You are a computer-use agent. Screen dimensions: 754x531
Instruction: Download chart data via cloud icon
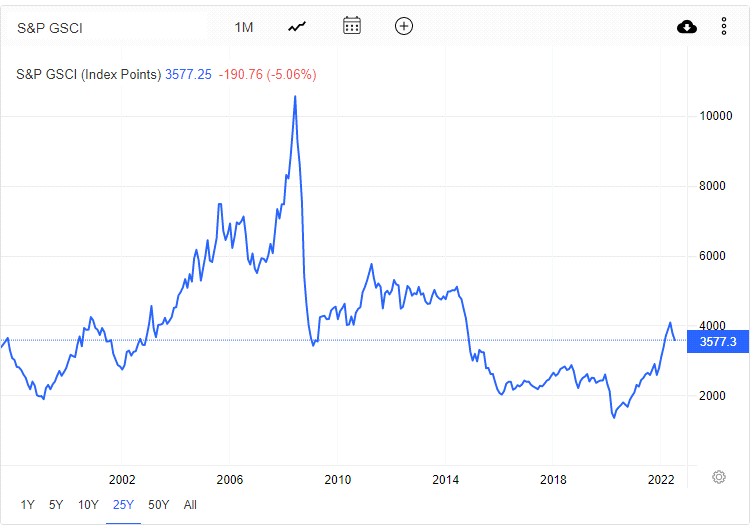pyautogui.click(x=687, y=27)
